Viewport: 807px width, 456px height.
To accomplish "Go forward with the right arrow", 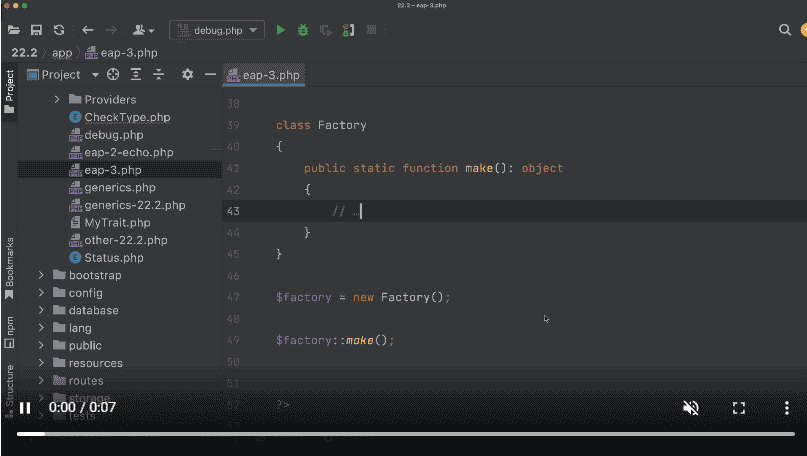I will tap(111, 30).
